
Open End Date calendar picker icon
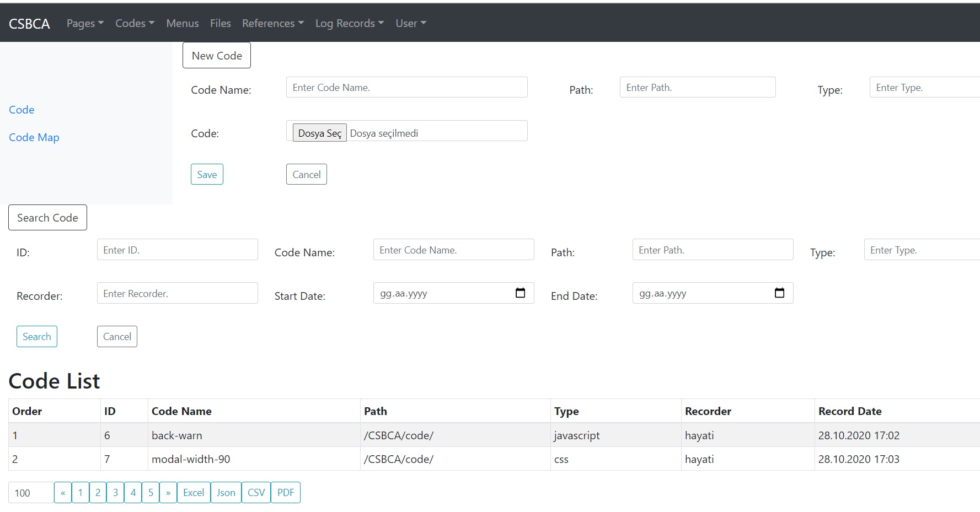779,293
